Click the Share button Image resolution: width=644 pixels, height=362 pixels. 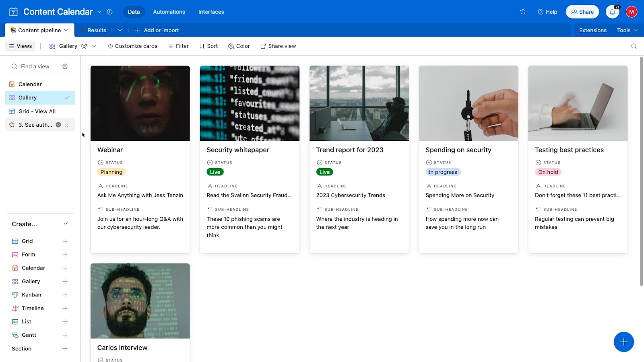(x=582, y=12)
